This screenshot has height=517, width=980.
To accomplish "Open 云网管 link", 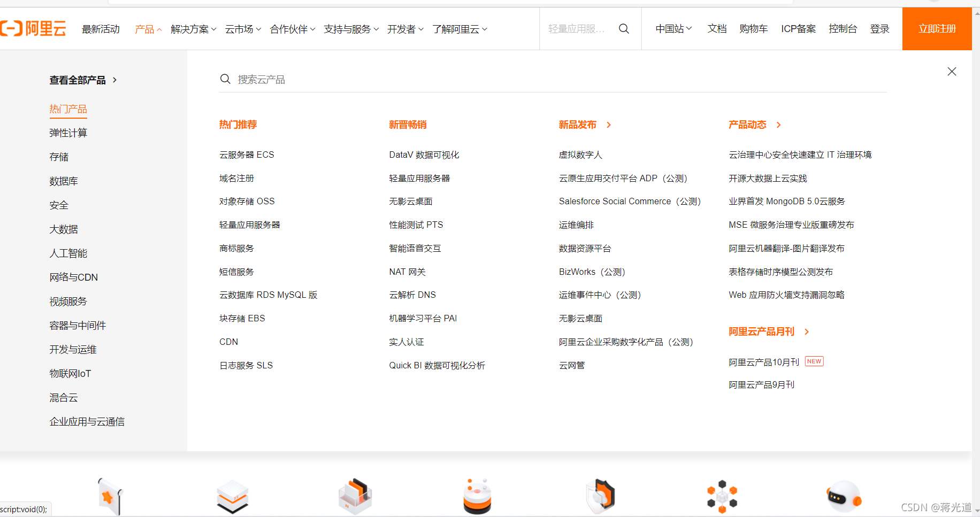I will pos(572,365).
